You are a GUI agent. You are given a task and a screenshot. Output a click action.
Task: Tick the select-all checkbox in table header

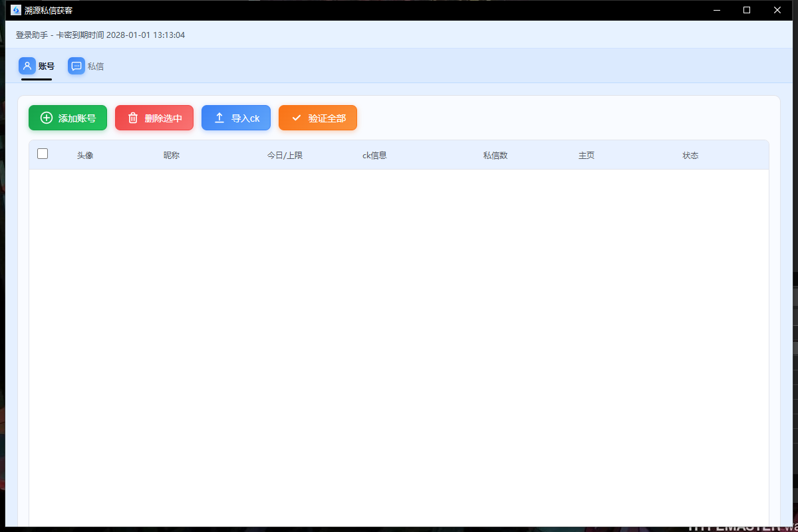[x=43, y=154]
